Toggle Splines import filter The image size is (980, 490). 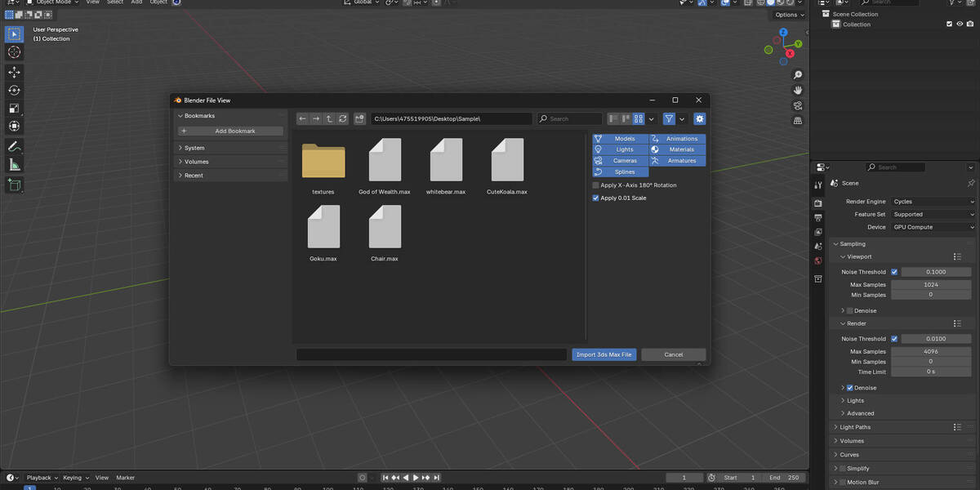pos(621,171)
